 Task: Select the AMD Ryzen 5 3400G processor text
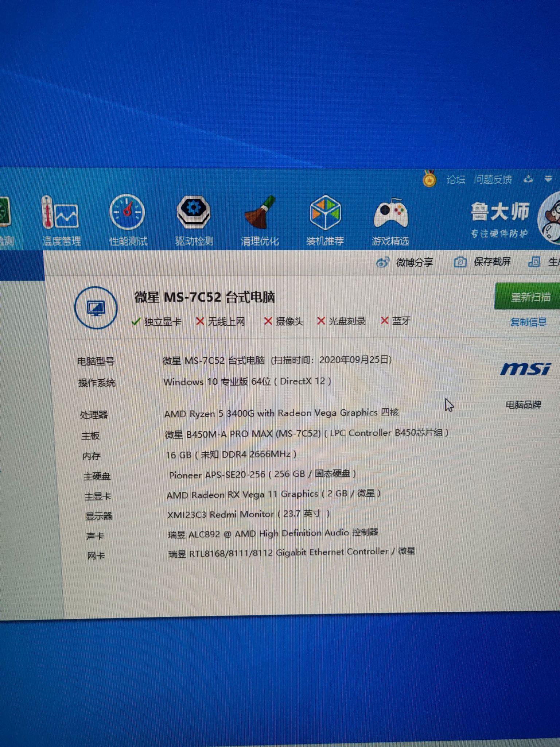click(281, 413)
